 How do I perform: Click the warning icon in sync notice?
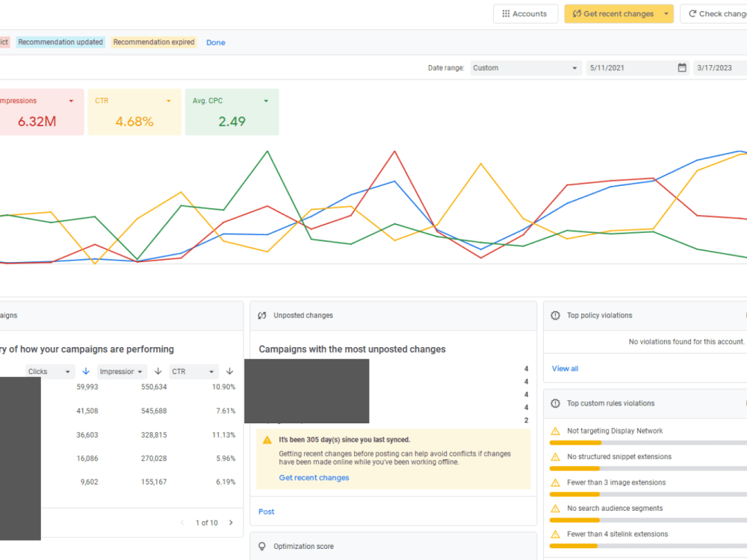pyautogui.click(x=267, y=440)
